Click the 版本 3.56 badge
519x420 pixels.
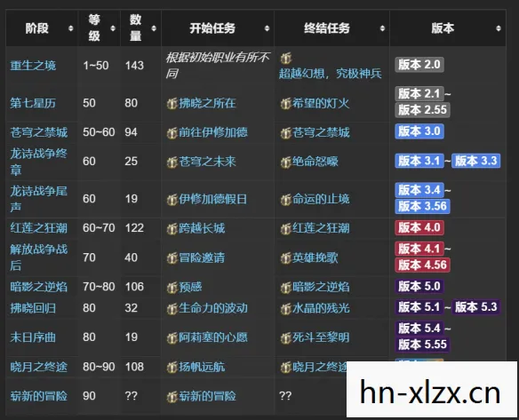[422, 206]
